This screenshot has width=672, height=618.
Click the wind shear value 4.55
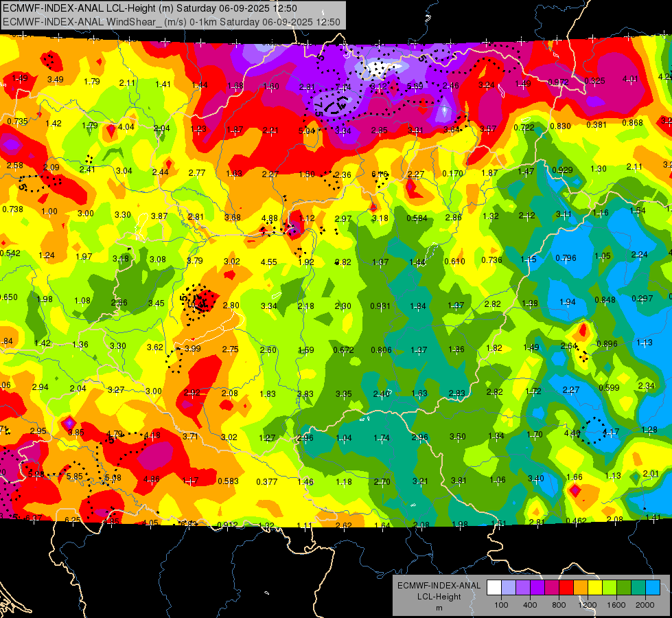(x=268, y=262)
